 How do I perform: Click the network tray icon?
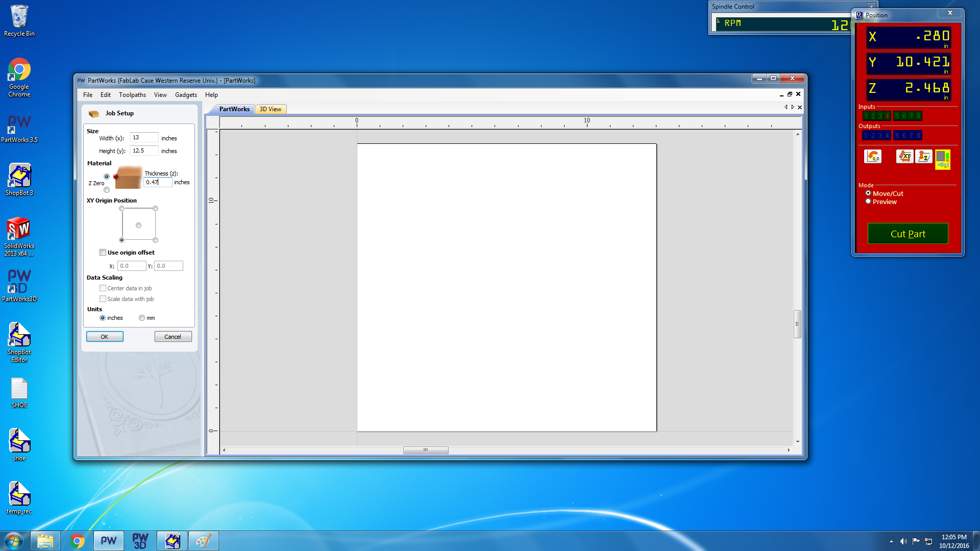tap(929, 541)
